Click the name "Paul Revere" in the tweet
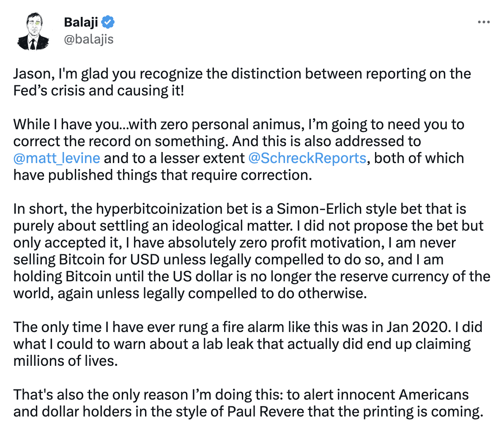 pos(266,411)
